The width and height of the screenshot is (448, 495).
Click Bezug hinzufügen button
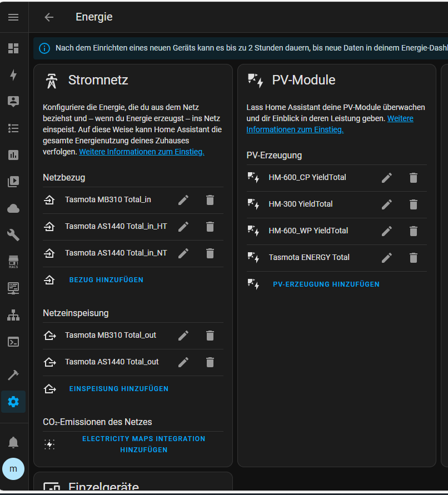click(x=106, y=280)
